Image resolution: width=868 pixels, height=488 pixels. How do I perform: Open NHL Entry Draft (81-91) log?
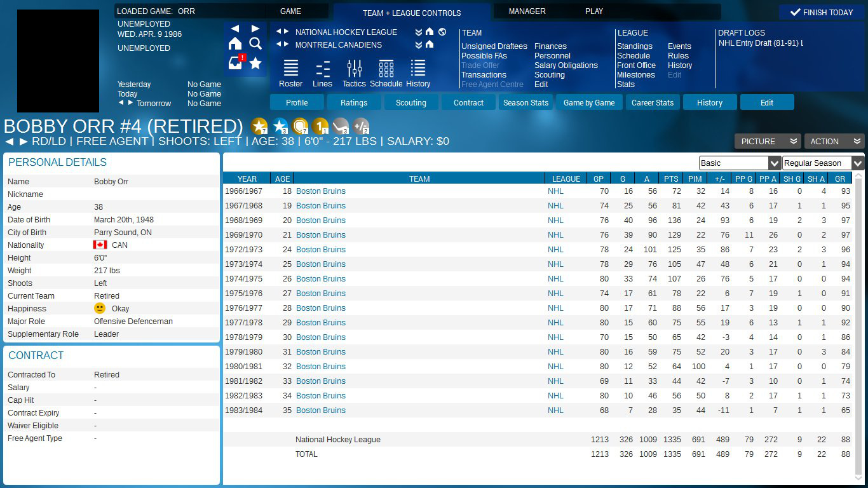pos(761,43)
